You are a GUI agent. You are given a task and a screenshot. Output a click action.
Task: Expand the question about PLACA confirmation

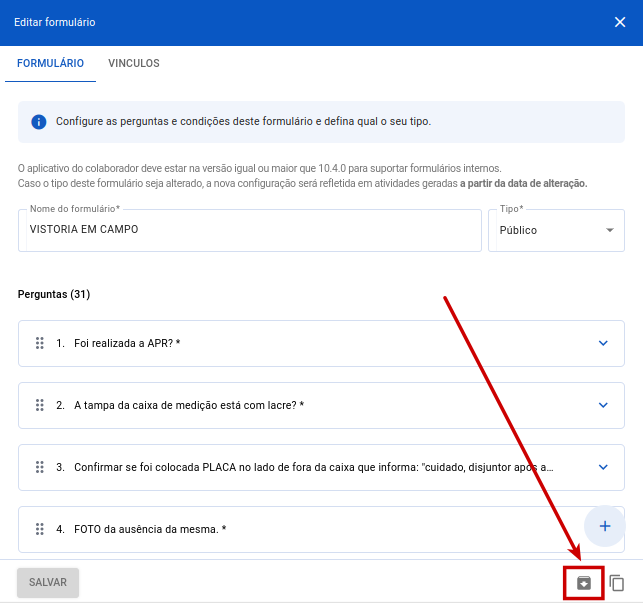click(x=603, y=467)
